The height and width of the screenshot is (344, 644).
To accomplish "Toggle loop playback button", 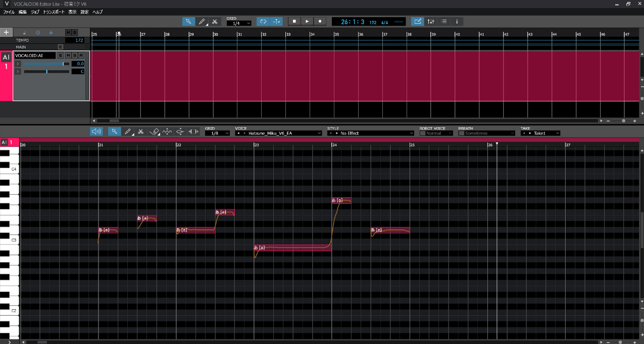I will tap(263, 22).
